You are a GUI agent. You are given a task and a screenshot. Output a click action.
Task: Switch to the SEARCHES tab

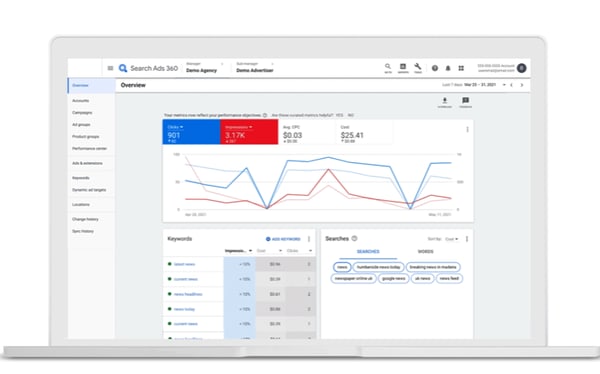click(368, 252)
